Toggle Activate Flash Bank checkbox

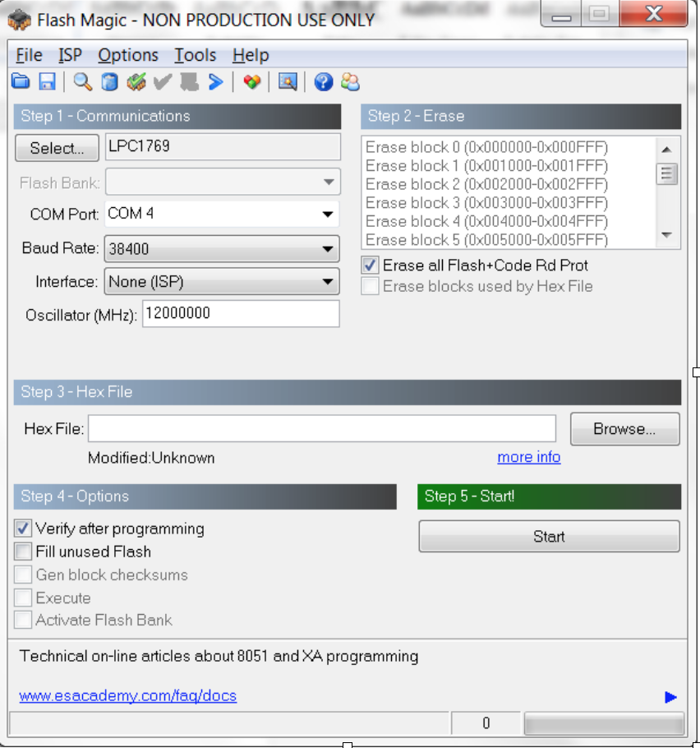(x=23, y=620)
